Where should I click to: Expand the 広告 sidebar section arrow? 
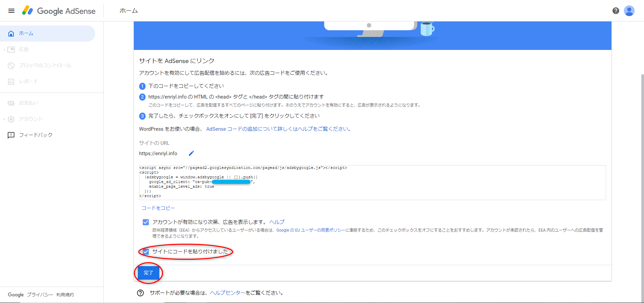click(4, 50)
